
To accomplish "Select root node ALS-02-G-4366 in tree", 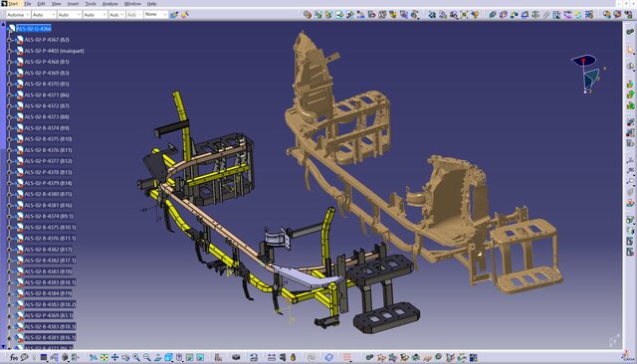I will 34,29.
